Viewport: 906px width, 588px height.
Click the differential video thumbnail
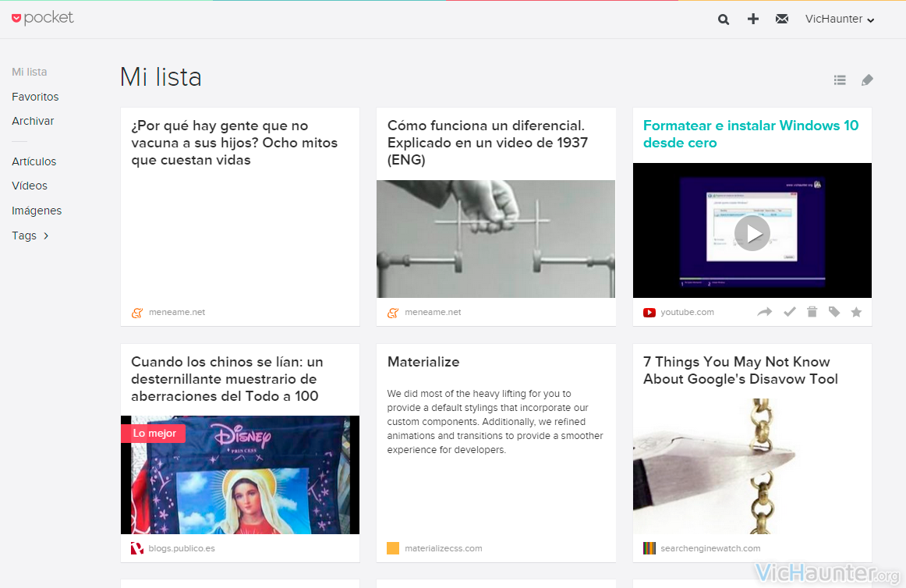(496, 239)
